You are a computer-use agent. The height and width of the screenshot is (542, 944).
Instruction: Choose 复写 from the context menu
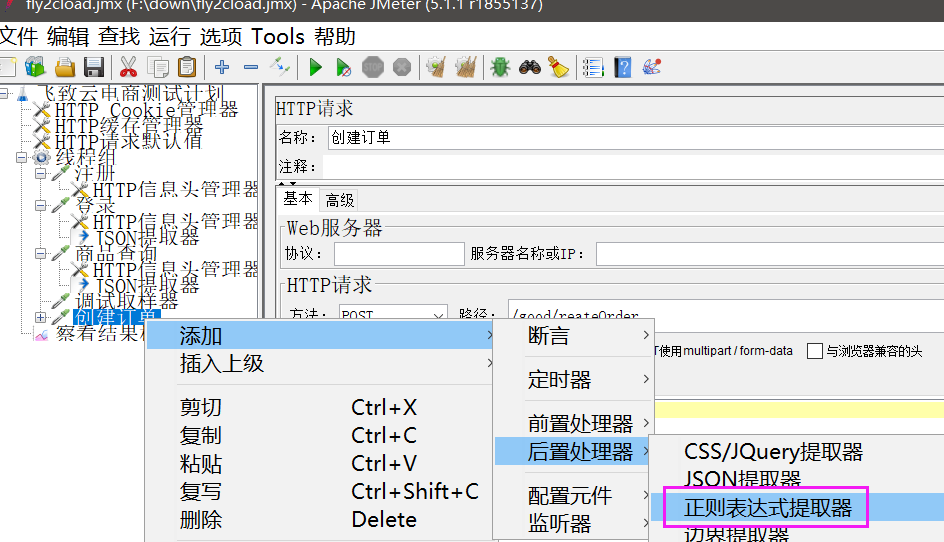point(320,491)
